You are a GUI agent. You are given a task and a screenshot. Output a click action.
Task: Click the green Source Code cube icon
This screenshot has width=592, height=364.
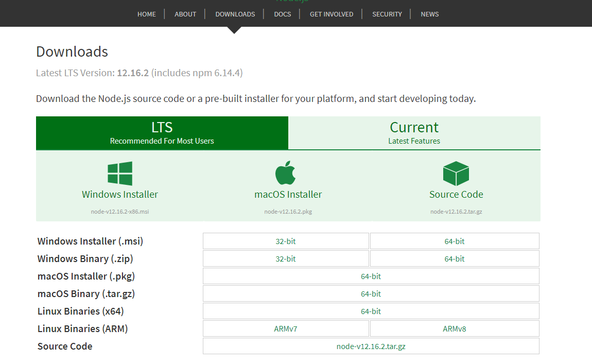[456, 174]
